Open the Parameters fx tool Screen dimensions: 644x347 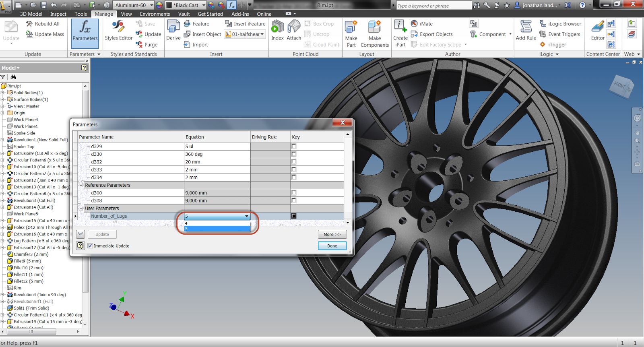tap(85, 33)
